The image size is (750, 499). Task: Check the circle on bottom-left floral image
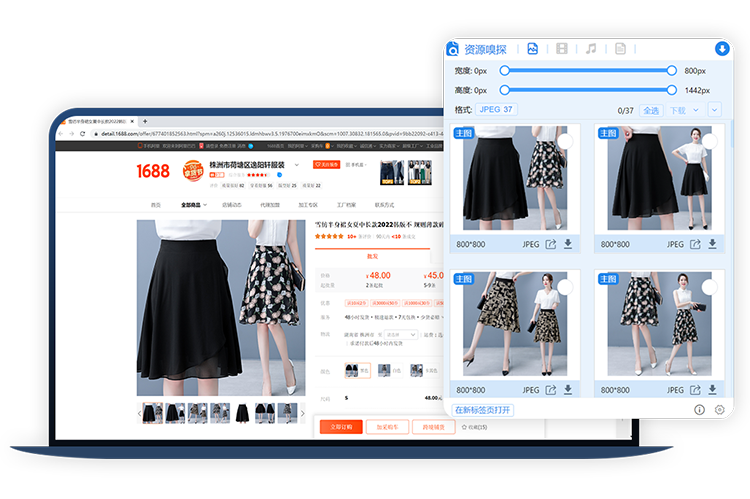click(x=566, y=288)
